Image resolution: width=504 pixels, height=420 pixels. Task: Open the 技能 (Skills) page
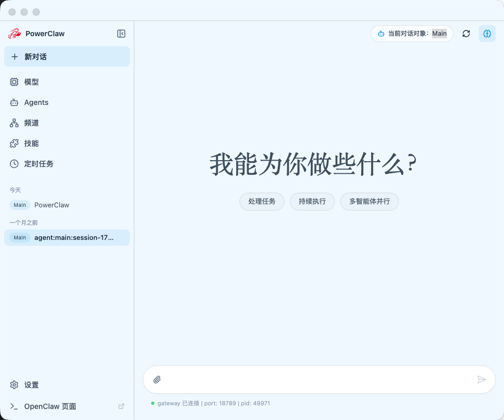click(x=31, y=143)
